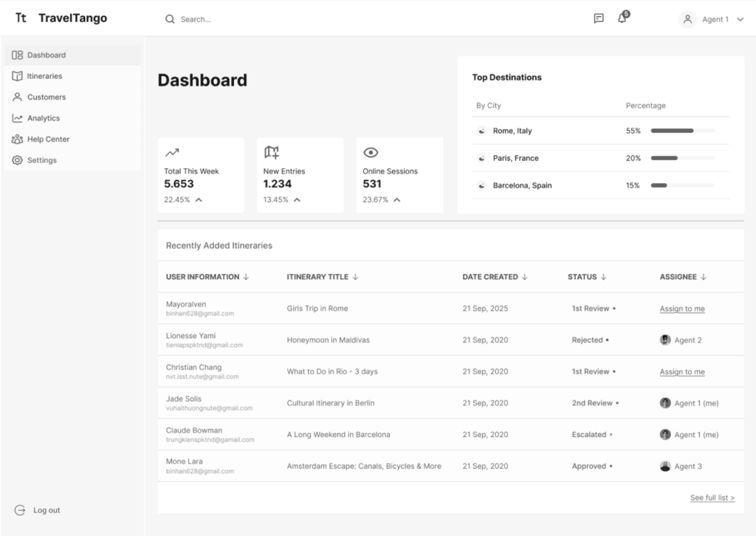
Task: Click the Online Sessions eye icon
Action: [371, 153]
